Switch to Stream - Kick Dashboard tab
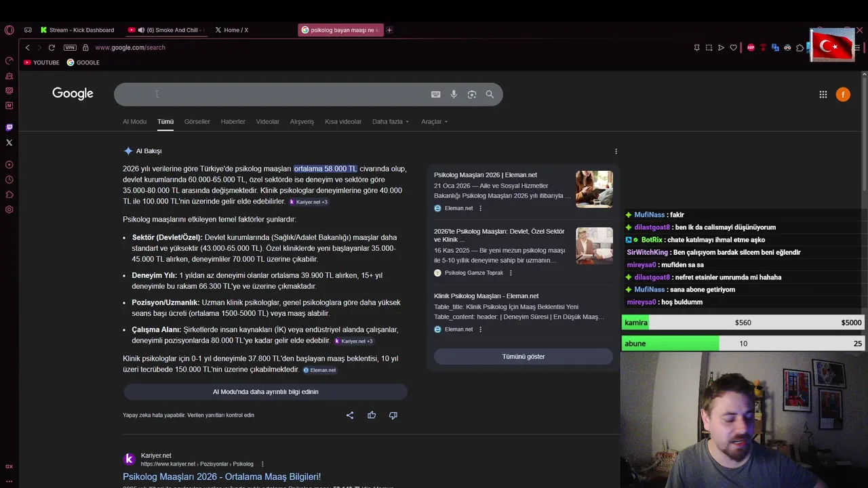Viewport: 868px width, 488px height. (x=77, y=30)
